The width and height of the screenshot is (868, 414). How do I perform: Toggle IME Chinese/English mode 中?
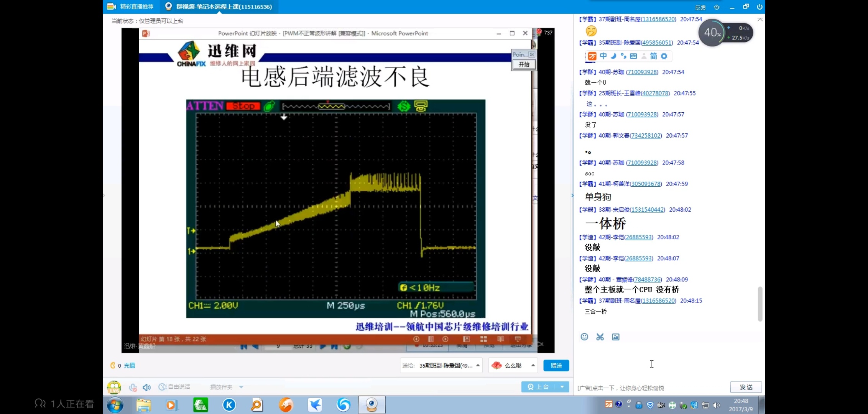click(603, 56)
